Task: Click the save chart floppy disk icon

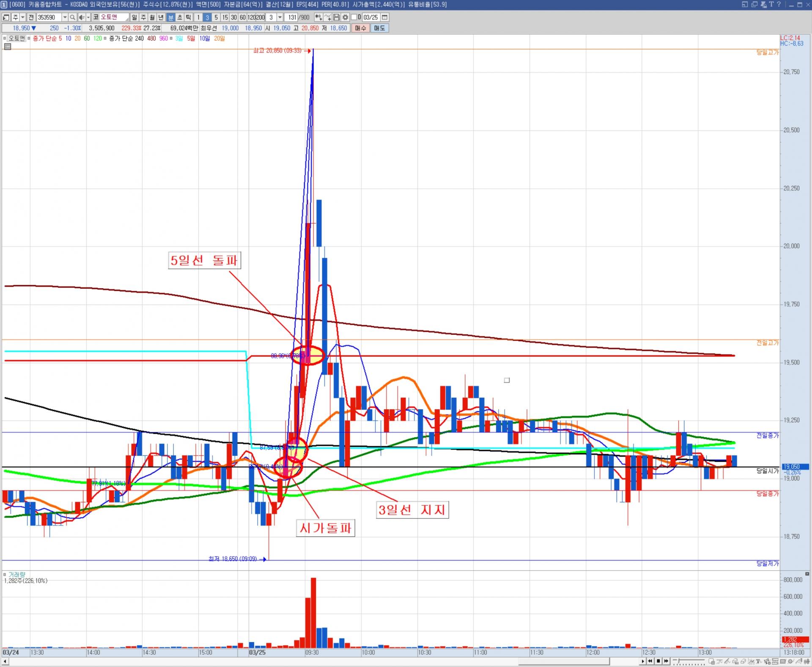Action: (336, 17)
